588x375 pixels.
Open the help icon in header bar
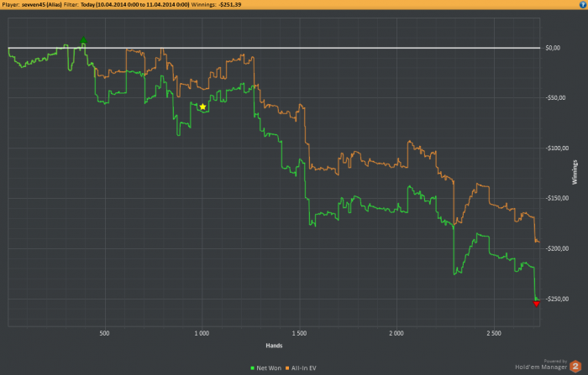tap(584, 4)
